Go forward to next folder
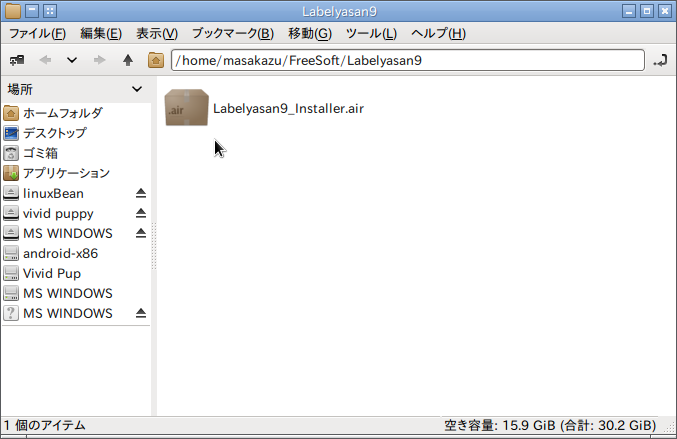 (x=99, y=60)
